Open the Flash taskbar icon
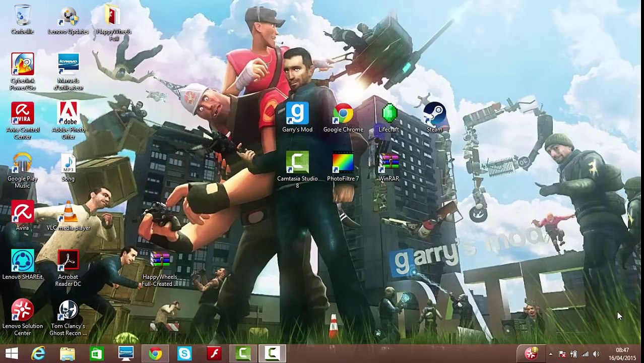The image size is (644, 363). [x=214, y=353]
